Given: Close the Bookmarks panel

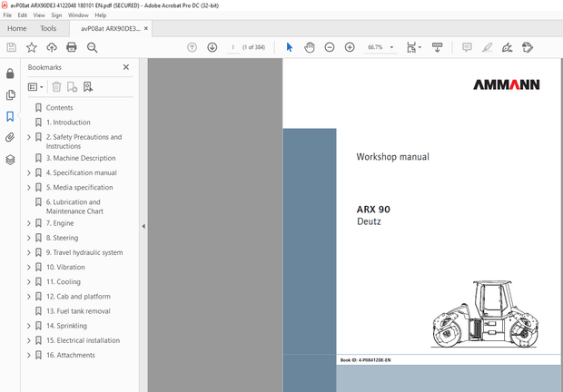Looking at the screenshot, I should (x=126, y=67).
